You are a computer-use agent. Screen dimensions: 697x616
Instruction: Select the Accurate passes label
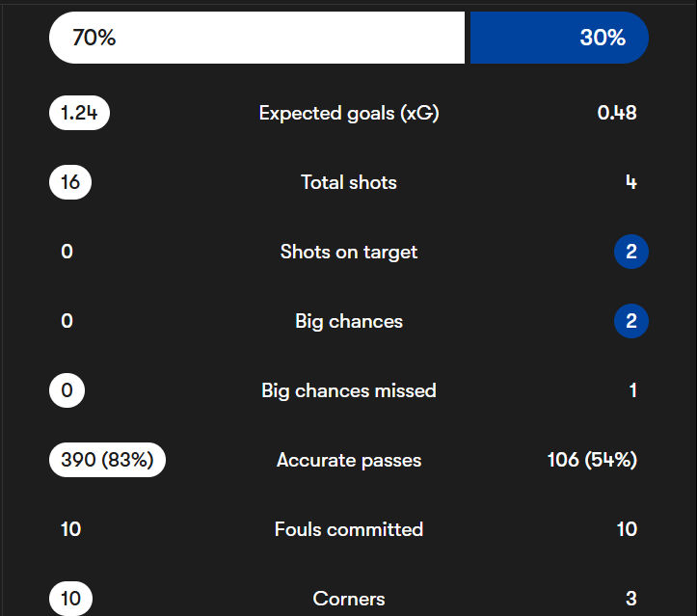[349, 460]
